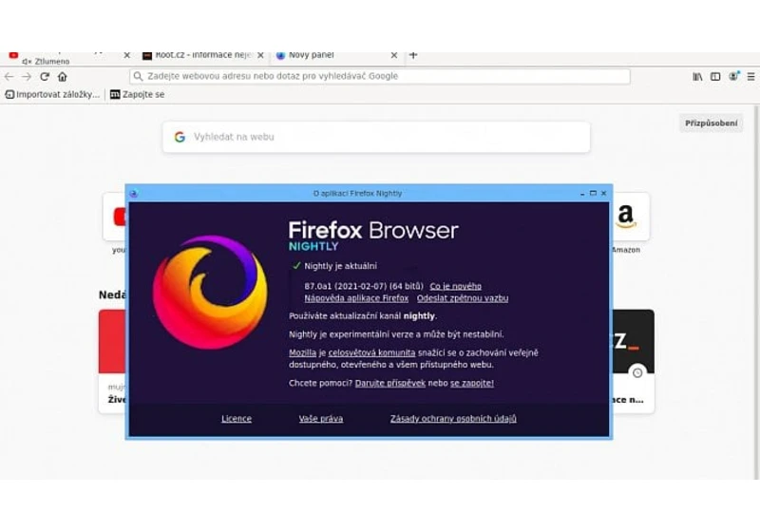Open Zásady ochrany osobních údajů link
760x532 pixels.
tap(453, 419)
